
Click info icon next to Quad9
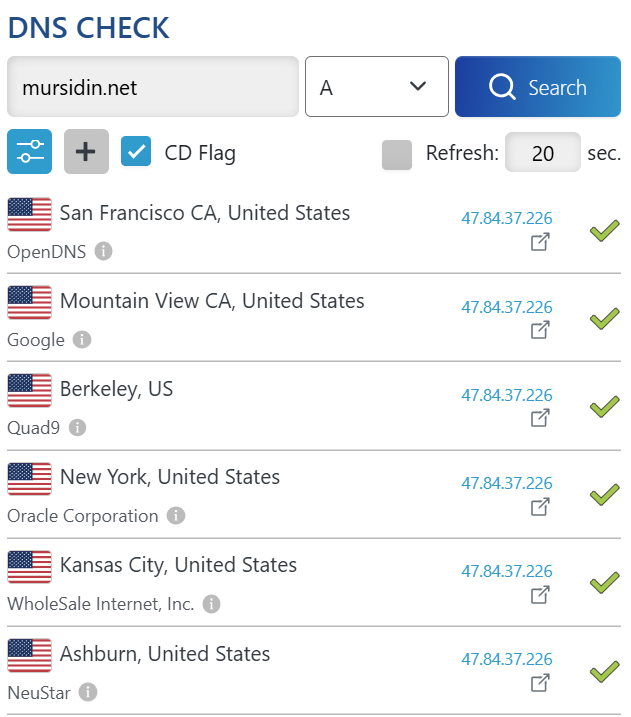pos(77,428)
